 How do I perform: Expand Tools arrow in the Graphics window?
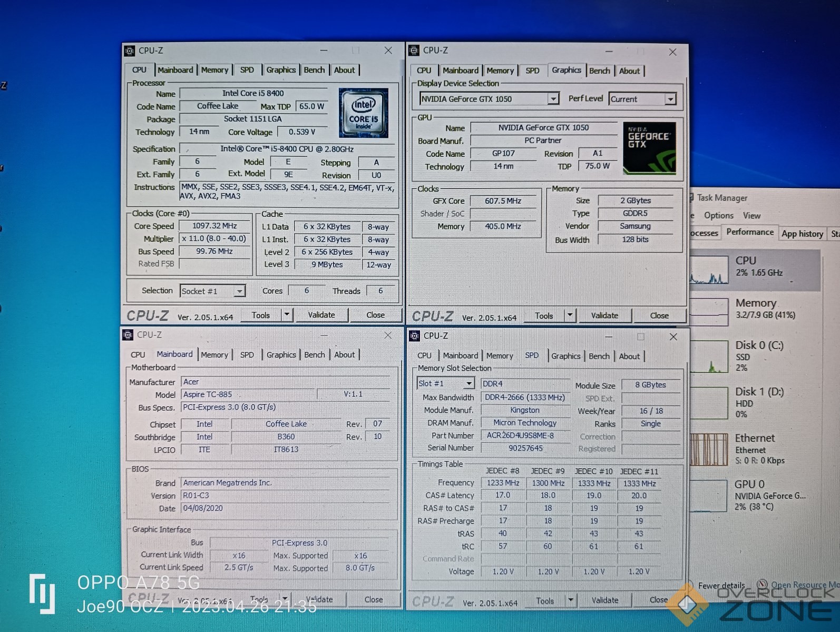570,315
